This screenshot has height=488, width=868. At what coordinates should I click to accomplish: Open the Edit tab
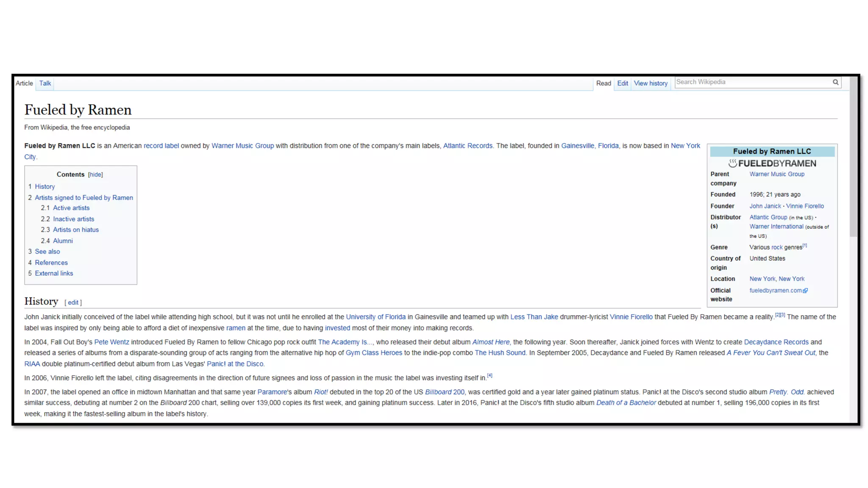tap(622, 83)
